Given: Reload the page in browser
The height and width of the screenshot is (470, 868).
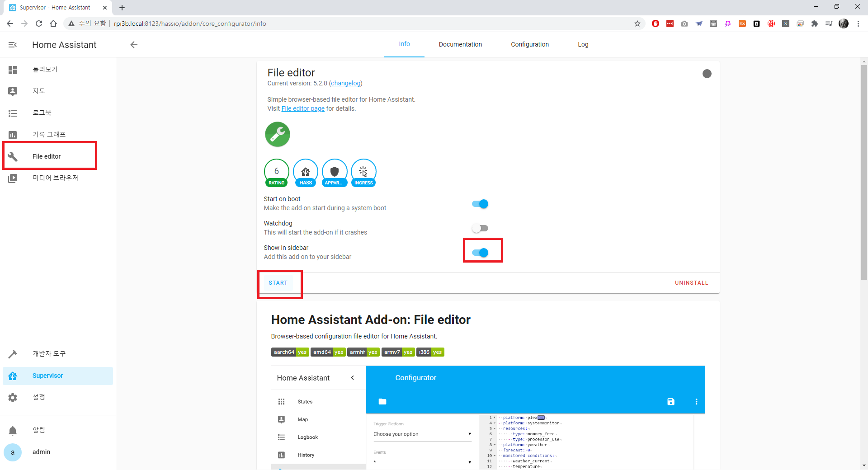Looking at the screenshot, I should pos(39,23).
